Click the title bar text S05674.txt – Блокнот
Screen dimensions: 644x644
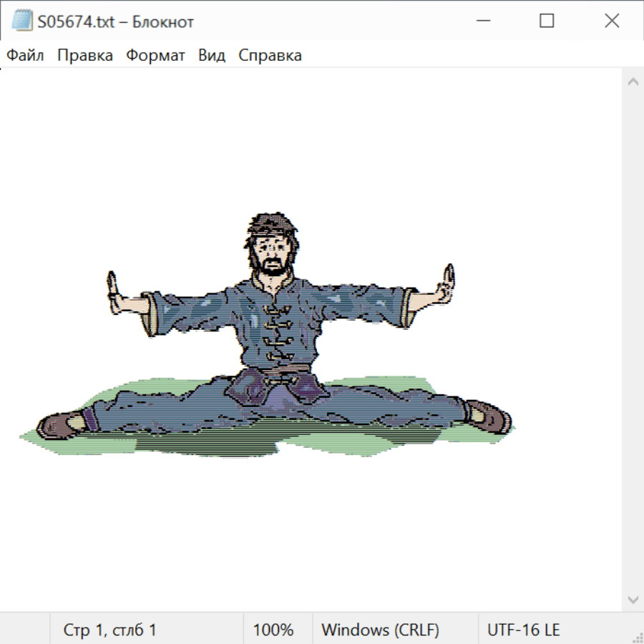tap(116, 22)
